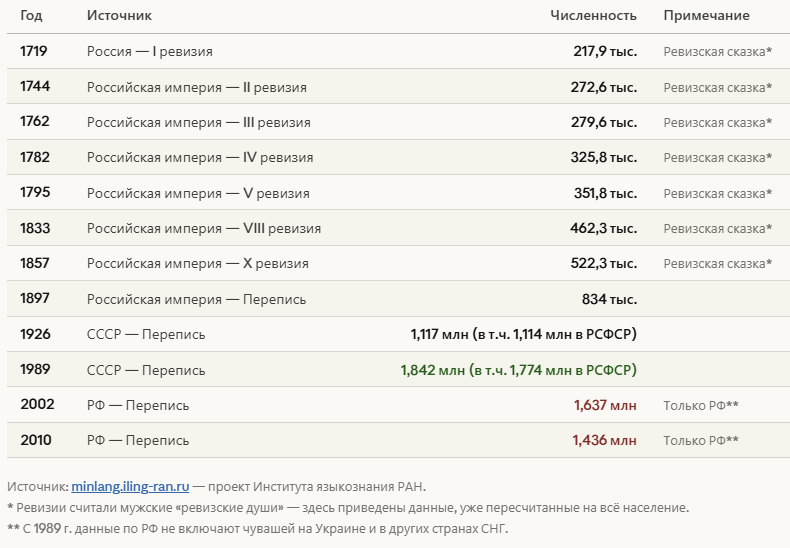The width and height of the screenshot is (790, 548).
Task: Select the 272,6 тыс. population value
Action: 603,87
